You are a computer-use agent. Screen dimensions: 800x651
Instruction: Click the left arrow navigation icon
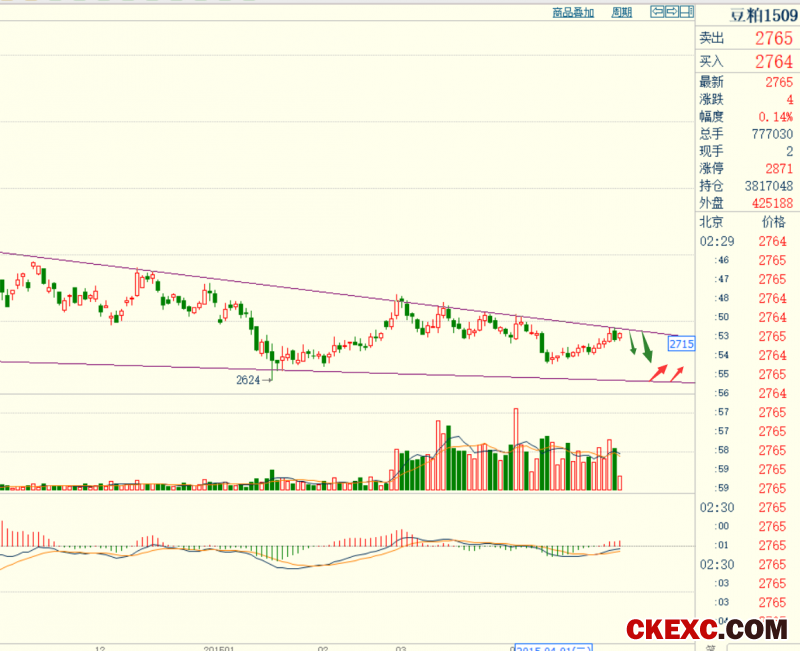tap(657, 12)
